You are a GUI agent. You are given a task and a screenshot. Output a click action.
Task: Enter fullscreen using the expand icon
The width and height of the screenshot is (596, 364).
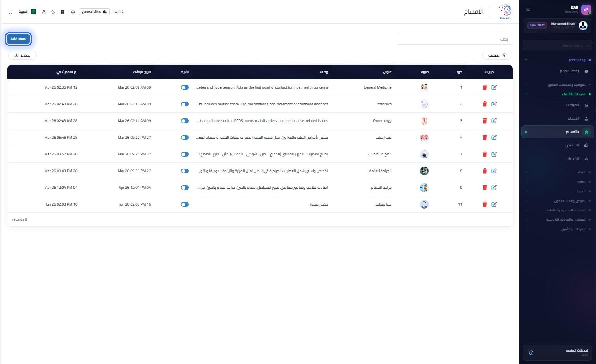pos(10,12)
